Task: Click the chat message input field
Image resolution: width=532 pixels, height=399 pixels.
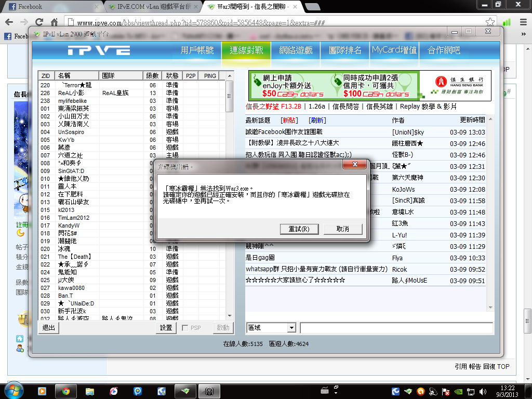Action: [x=396, y=328]
